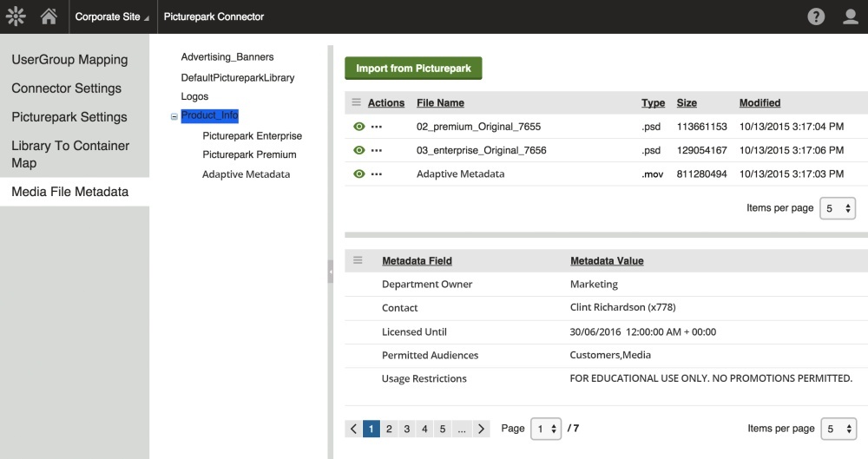868x459 pixels.
Task: Go to metadata page 5
Action: (443, 429)
